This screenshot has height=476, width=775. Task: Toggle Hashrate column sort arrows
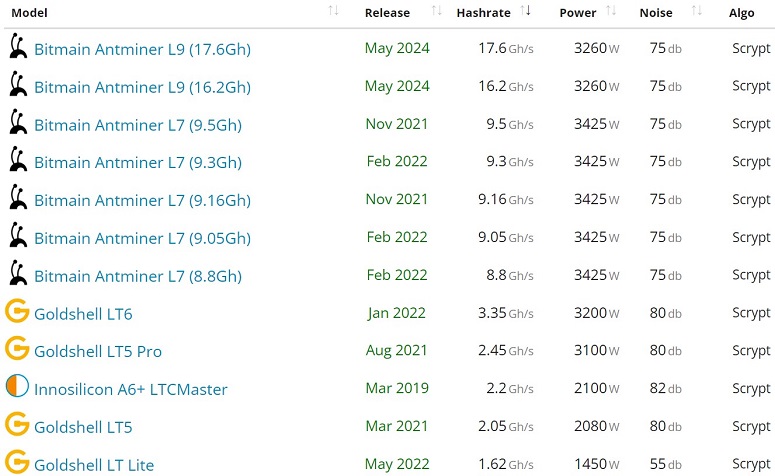(x=526, y=12)
